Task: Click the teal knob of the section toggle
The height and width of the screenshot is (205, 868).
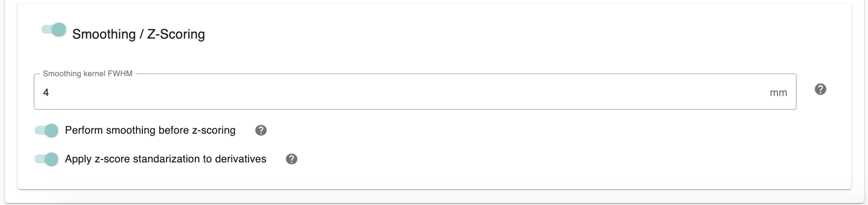Action: (59, 30)
